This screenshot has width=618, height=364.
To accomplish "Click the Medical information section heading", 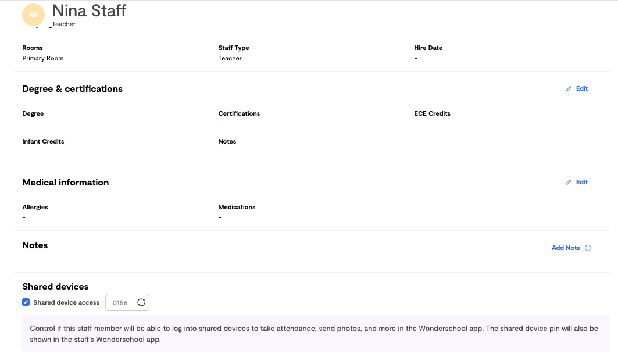I will [66, 183].
